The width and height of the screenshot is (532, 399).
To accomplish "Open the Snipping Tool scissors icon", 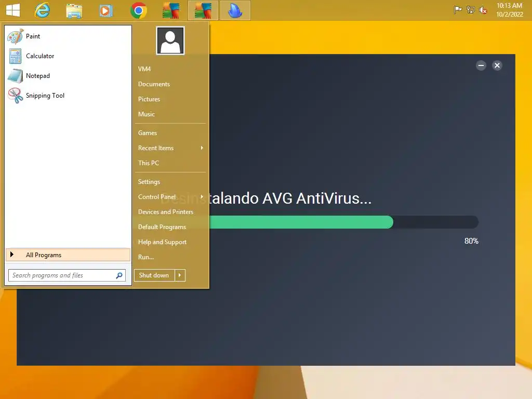I will [15, 96].
